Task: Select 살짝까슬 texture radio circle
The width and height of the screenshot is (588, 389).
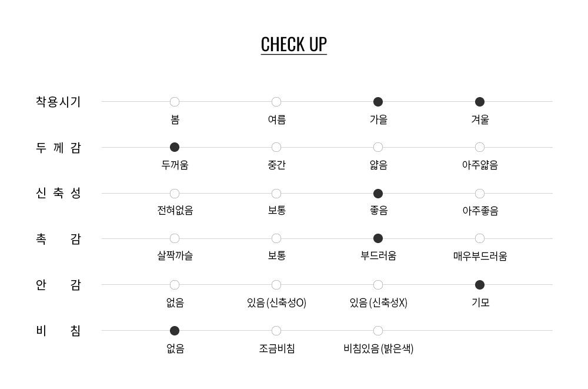Action: [x=175, y=238]
